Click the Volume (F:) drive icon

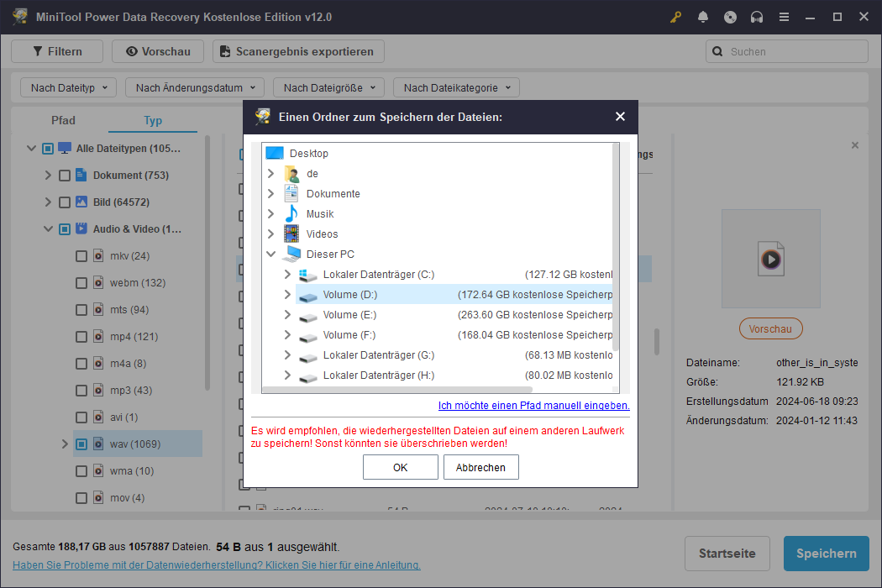307,337
